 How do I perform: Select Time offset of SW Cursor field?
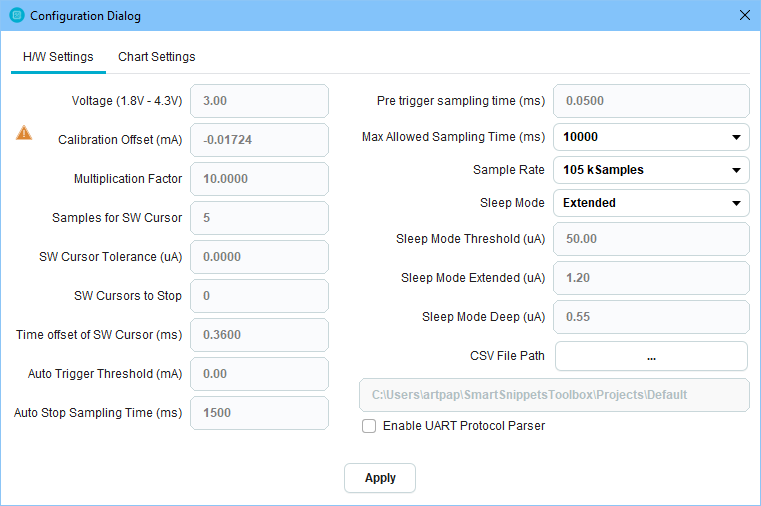coord(259,335)
